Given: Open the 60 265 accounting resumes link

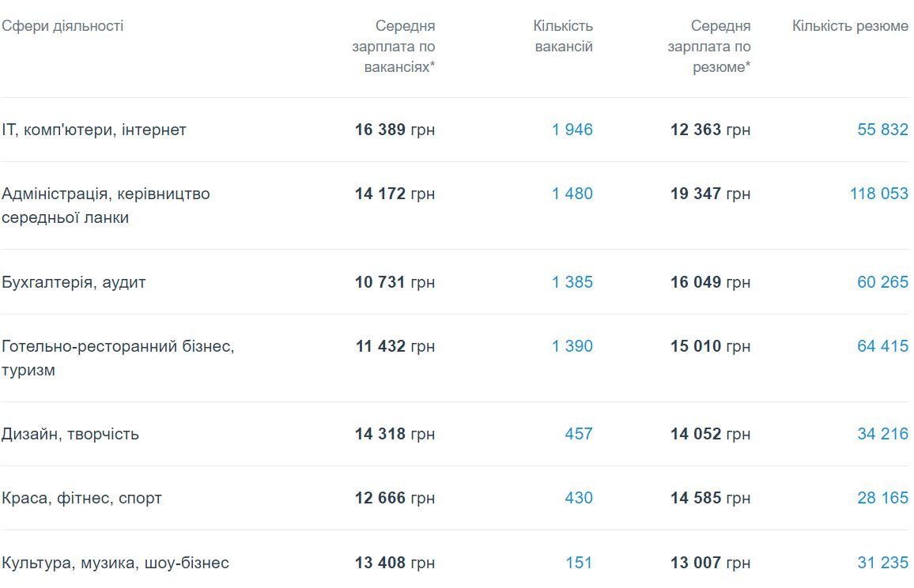Looking at the screenshot, I should tap(882, 282).
